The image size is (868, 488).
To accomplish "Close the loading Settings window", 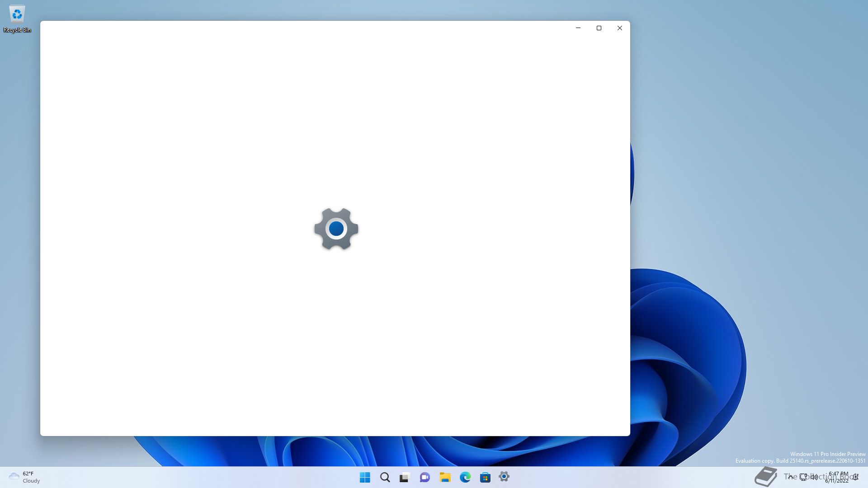I will point(620,28).
